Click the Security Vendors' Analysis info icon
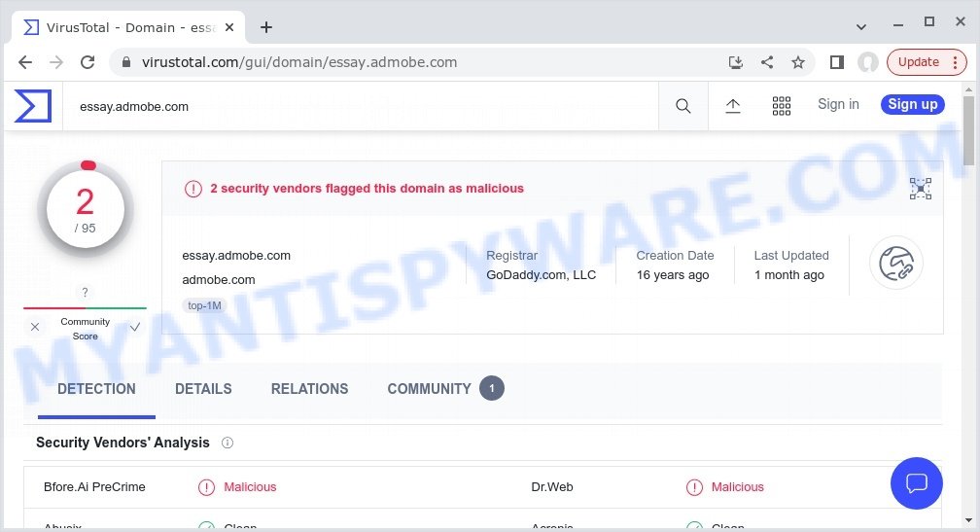The width and height of the screenshot is (980, 532). 227,443
